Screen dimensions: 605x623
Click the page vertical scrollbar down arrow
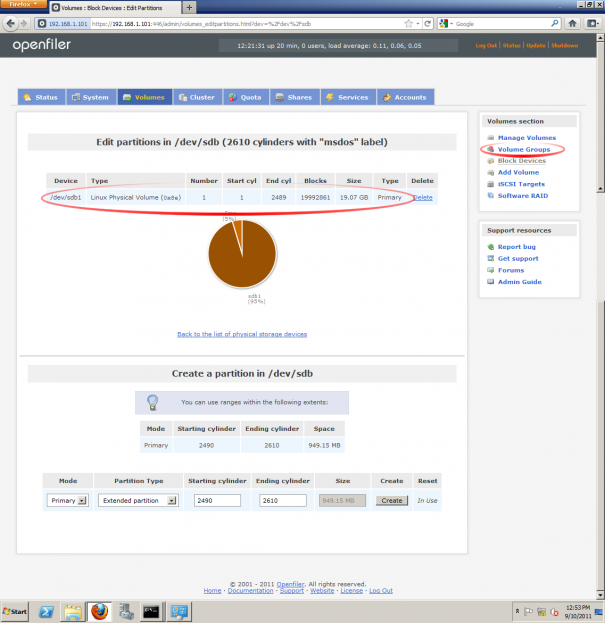(x=600, y=595)
